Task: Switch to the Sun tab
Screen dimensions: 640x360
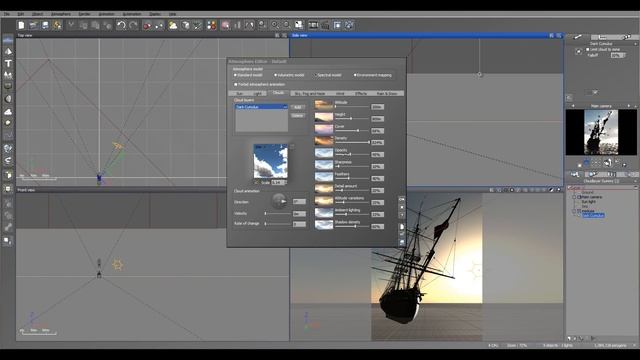Action: tap(240, 93)
